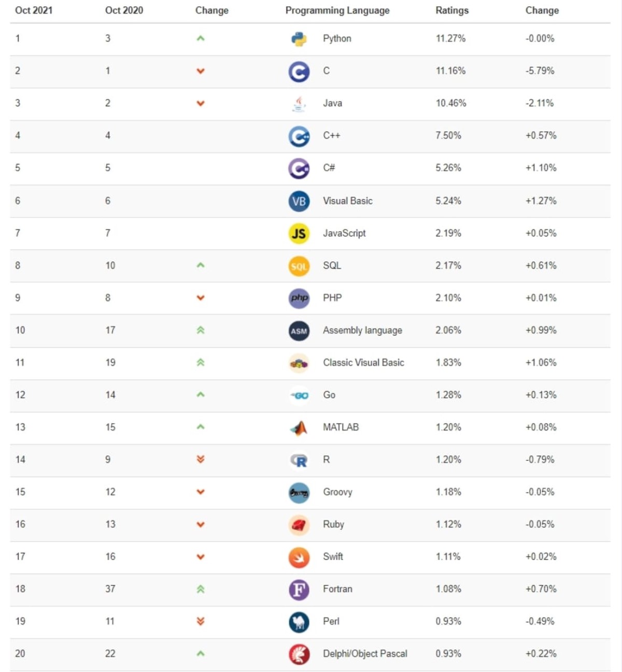Screen dimensions: 622x672
Task: Click the Assembly language ASM icon
Action: (x=299, y=331)
